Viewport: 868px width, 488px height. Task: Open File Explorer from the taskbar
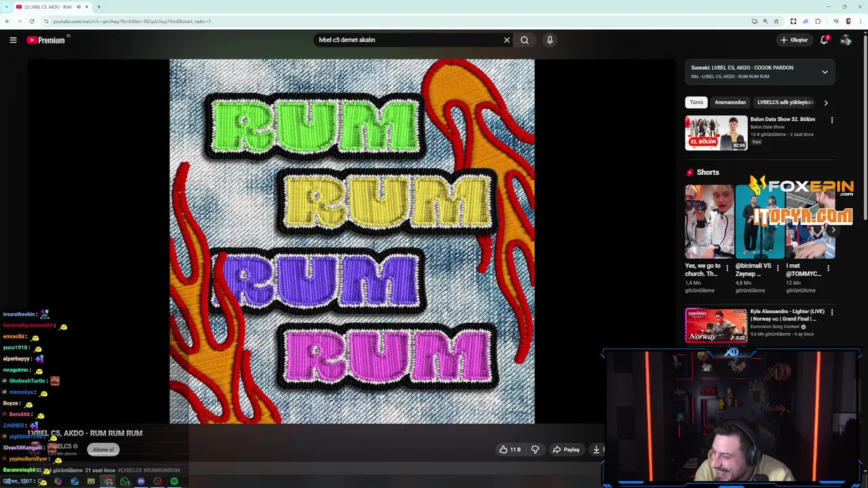[x=91, y=481]
